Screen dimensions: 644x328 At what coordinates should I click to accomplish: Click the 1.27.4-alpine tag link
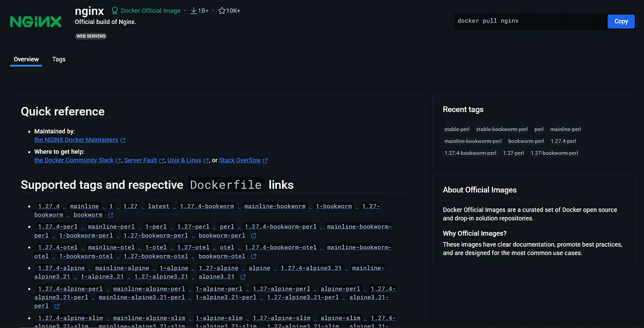(61, 268)
